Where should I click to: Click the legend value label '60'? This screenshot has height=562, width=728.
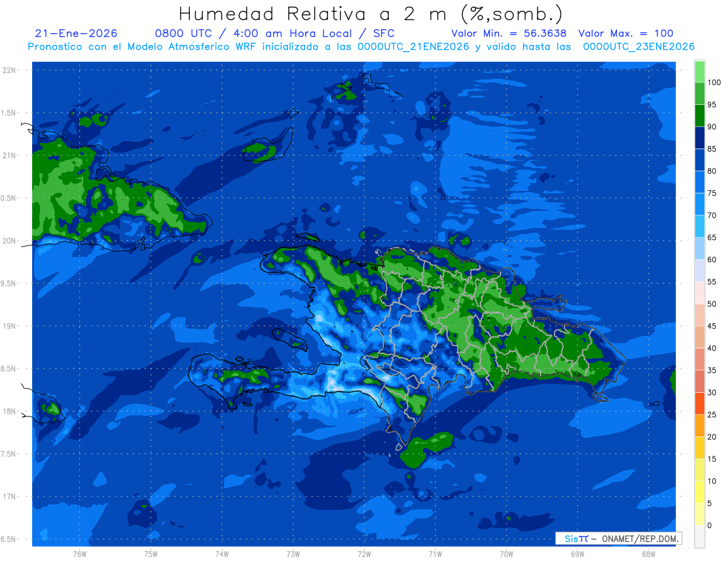[x=712, y=259]
